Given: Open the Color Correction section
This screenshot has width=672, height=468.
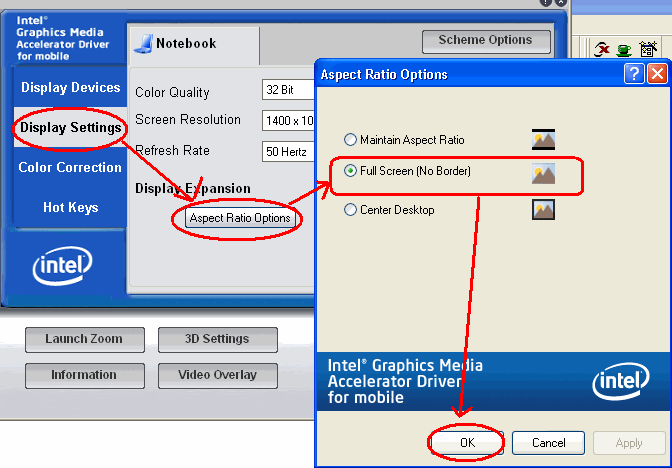Looking at the screenshot, I should (70, 167).
